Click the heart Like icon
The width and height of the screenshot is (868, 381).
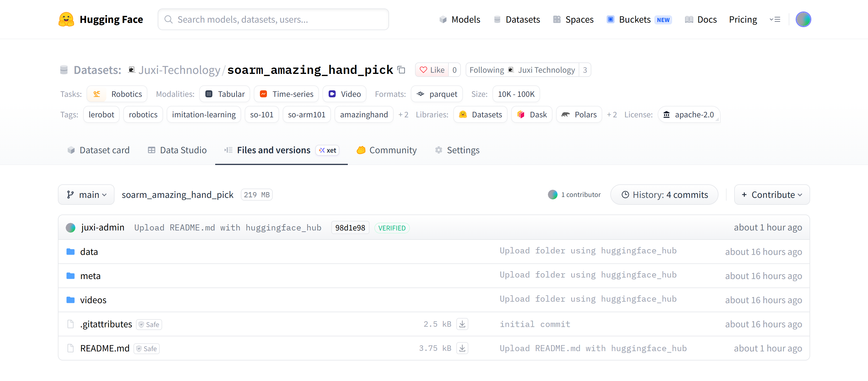click(x=423, y=70)
